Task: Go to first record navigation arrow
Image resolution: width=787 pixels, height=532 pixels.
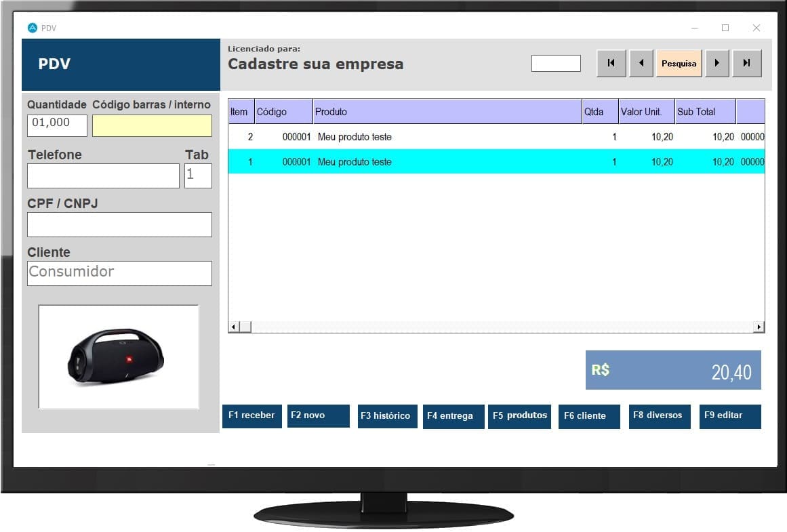Action: 611,63
